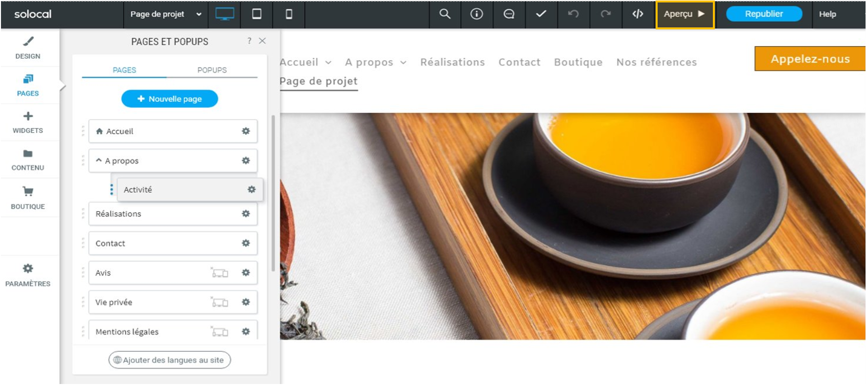
Task: Collapse the A propos page group
Action: point(99,160)
